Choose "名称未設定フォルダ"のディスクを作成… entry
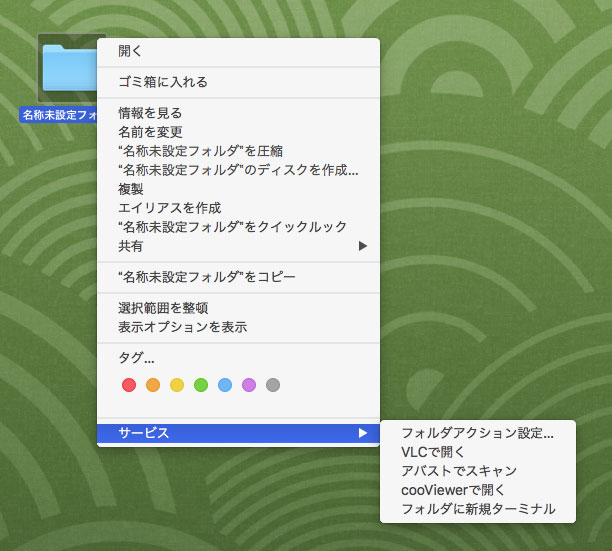Image resolution: width=612 pixels, height=551 pixels. (238, 170)
